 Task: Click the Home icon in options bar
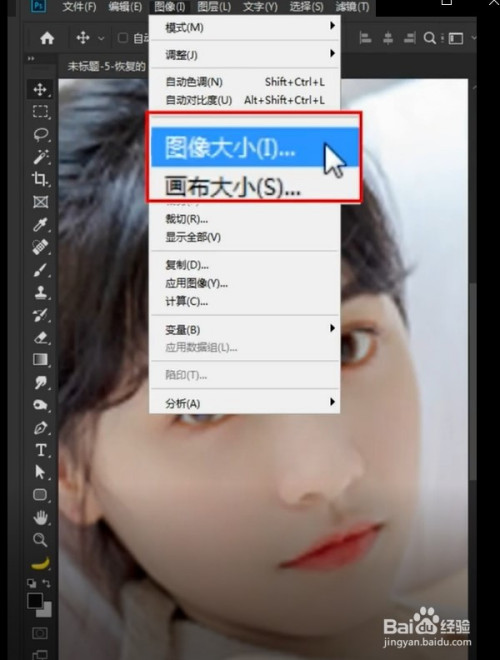[x=47, y=38]
